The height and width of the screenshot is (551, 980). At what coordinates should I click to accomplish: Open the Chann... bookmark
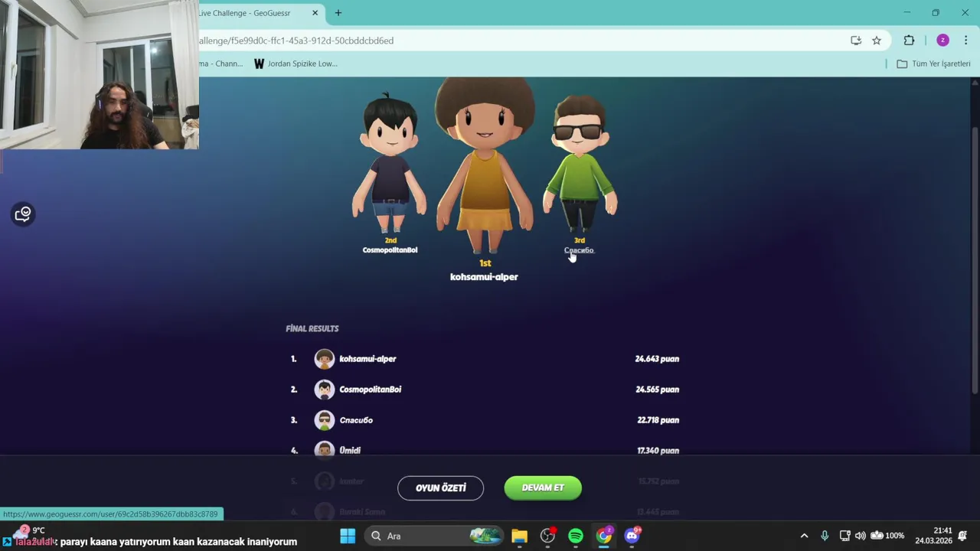point(221,64)
